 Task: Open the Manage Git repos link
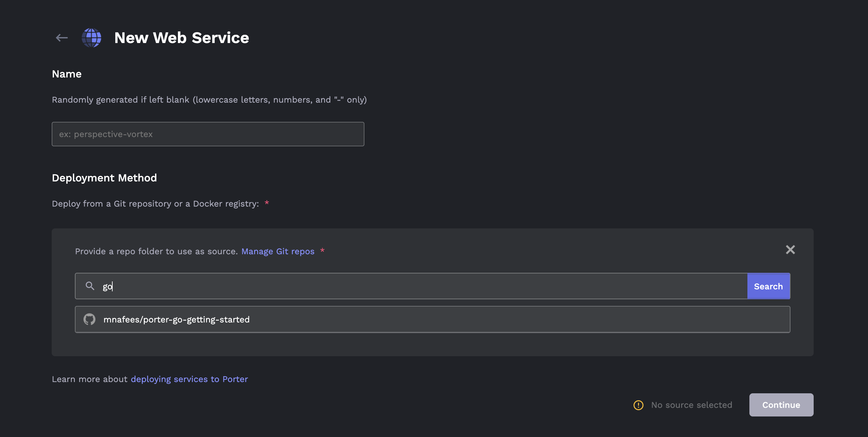[x=278, y=252]
